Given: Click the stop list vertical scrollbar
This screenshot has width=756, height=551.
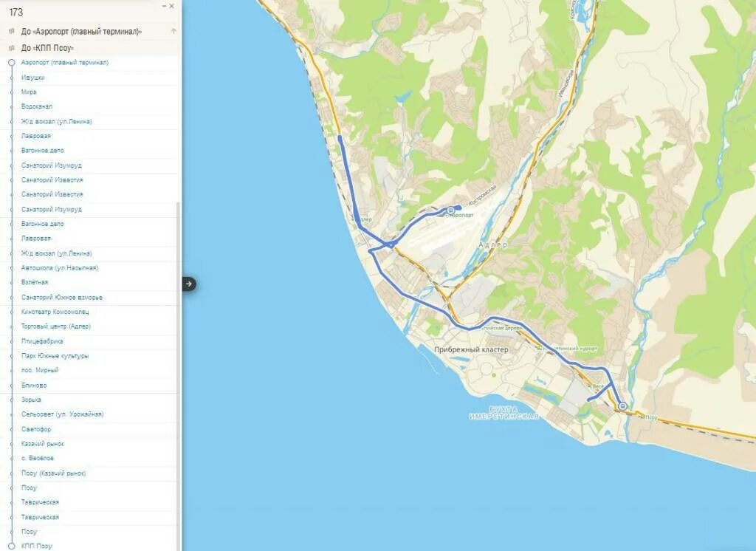Looking at the screenshot, I should (179, 377).
